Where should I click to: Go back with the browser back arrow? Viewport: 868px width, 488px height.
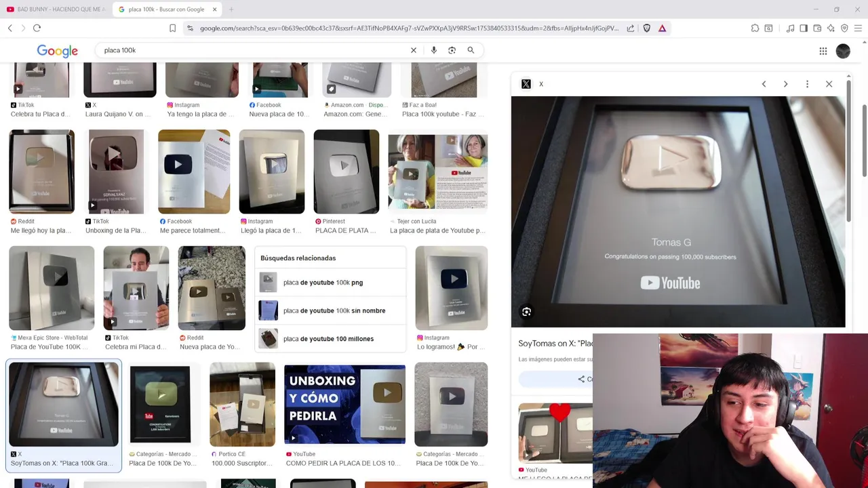point(10,28)
